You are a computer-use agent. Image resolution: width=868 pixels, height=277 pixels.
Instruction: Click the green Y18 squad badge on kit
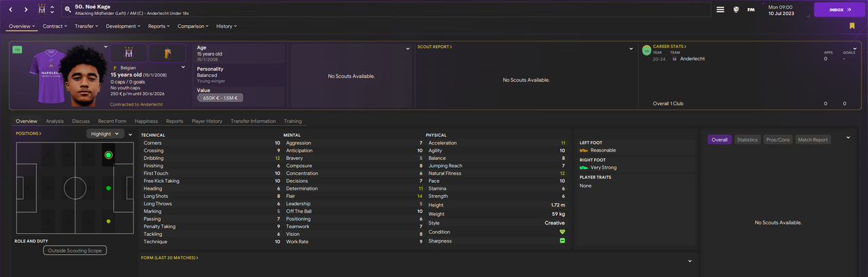pyautogui.click(x=17, y=49)
